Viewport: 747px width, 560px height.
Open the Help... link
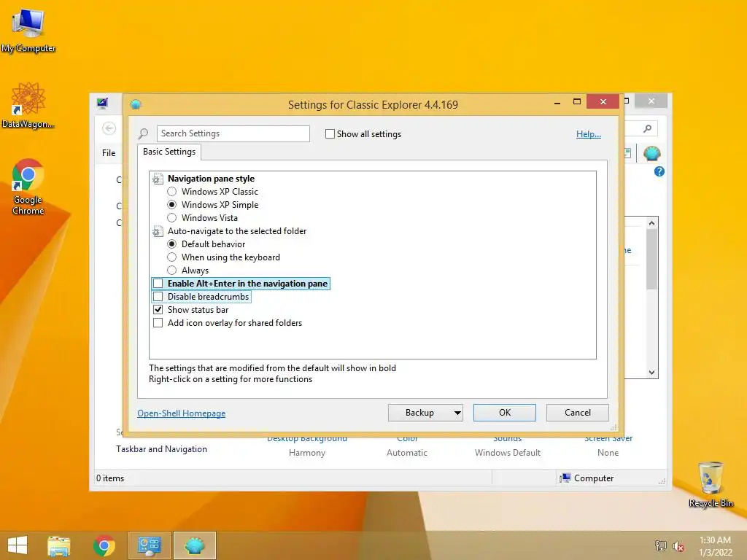[x=589, y=134]
